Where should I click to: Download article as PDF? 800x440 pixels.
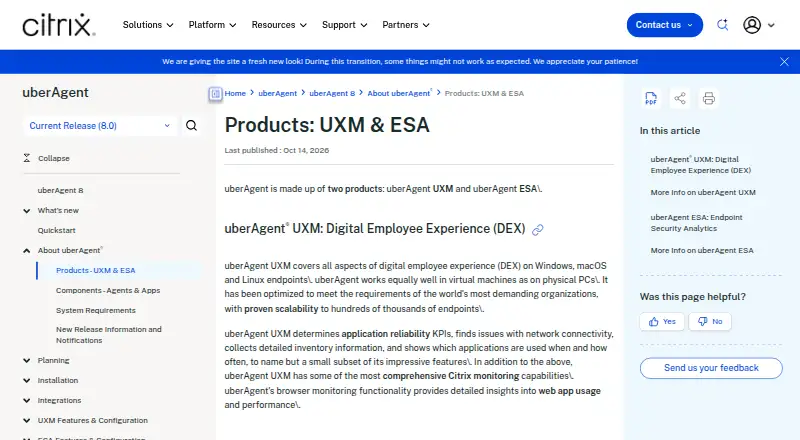[651, 98]
